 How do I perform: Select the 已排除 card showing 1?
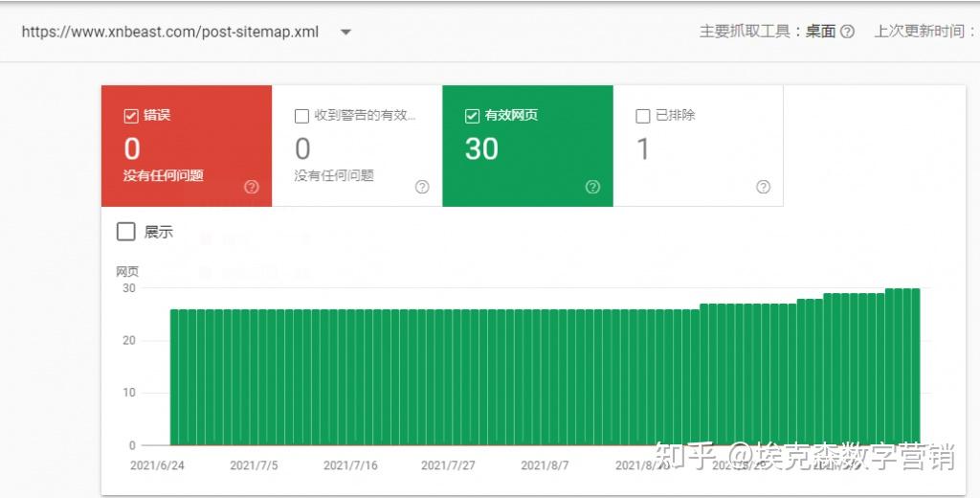pos(698,146)
